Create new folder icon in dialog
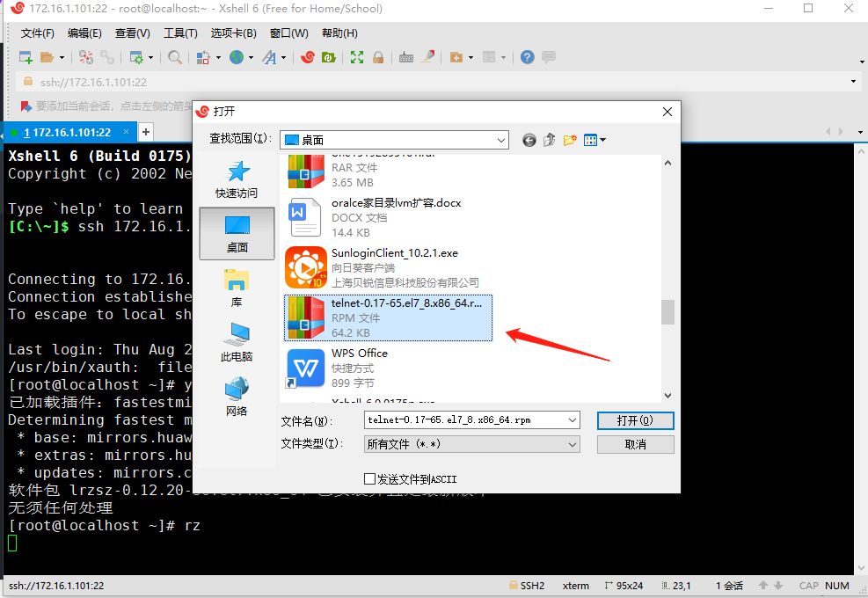Viewport: 868px width, 598px height. click(x=570, y=140)
